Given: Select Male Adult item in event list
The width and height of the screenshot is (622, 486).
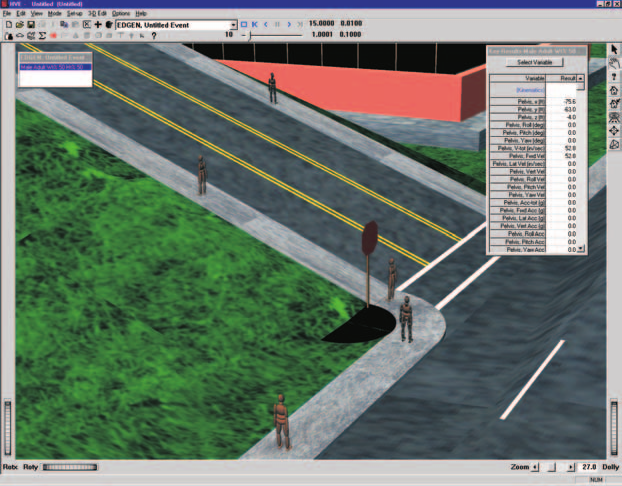Looking at the screenshot, I should click(55, 67).
